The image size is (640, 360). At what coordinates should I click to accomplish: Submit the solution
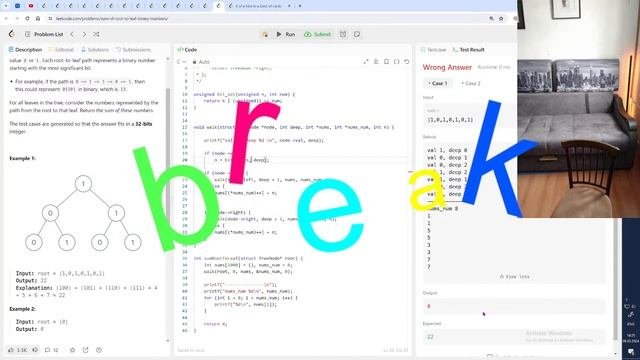318,34
